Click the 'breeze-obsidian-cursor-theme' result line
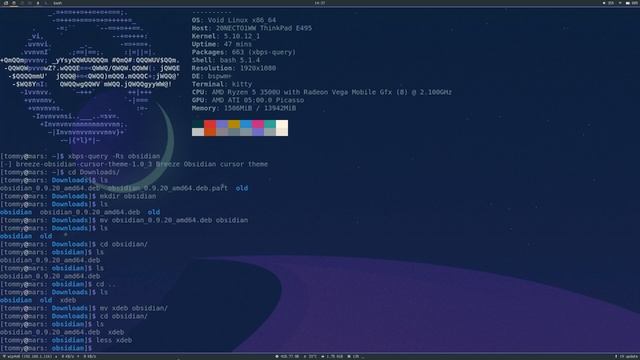Screen dimensions: 640x360 (134, 164)
